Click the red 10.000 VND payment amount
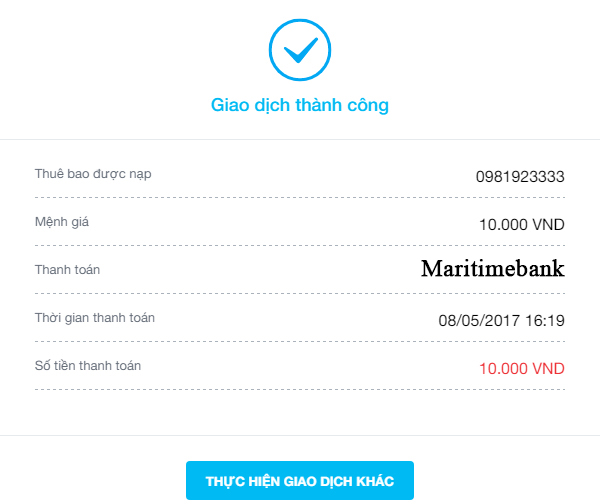Screen dimensions: 600x504 (x=522, y=369)
